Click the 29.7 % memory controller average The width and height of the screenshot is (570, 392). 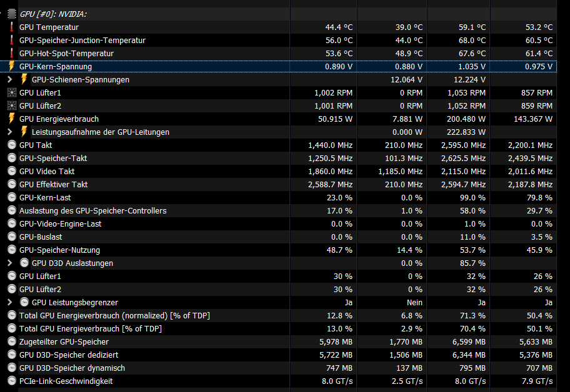pos(539,210)
